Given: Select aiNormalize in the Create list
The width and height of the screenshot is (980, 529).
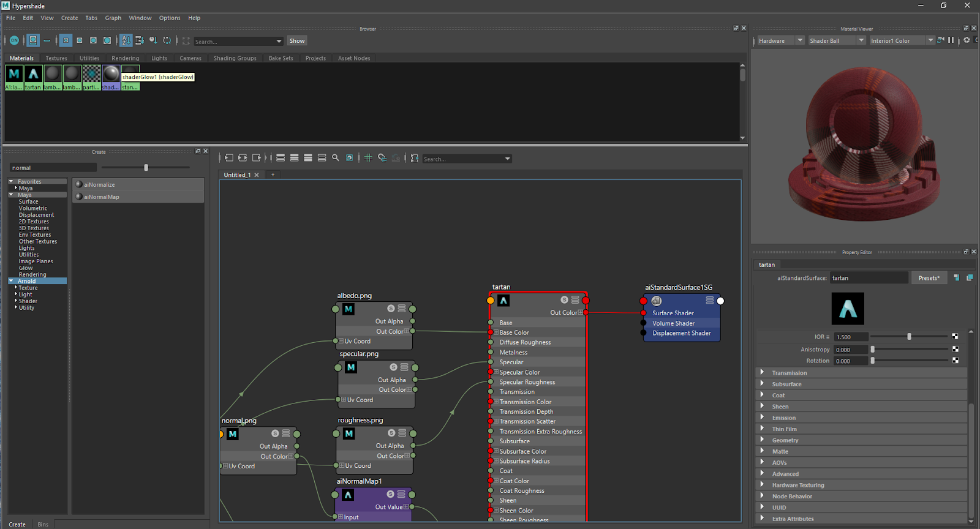Looking at the screenshot, I should coord(138,184).
